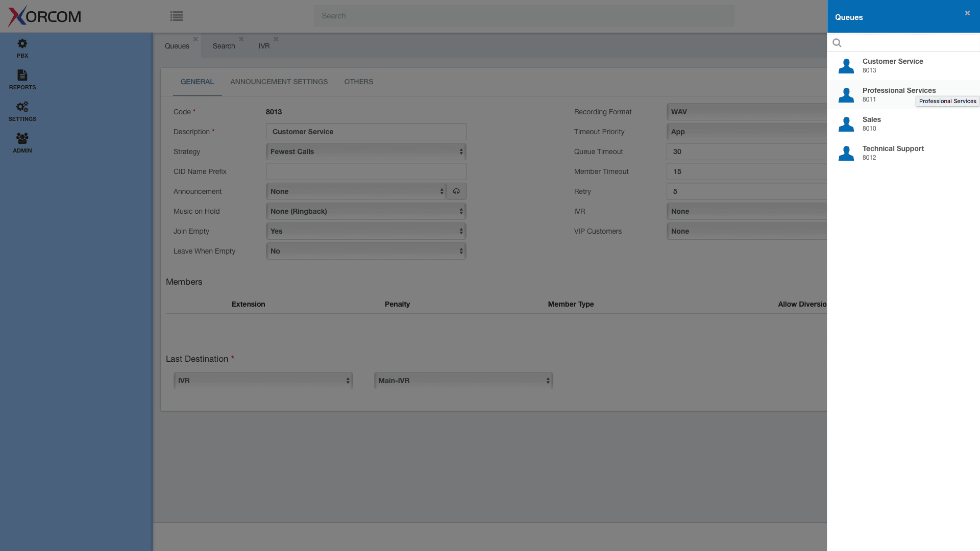Select Sales queue 8010
The width and height of the screenshot is (980, 551).
click(x=903, y=124)
